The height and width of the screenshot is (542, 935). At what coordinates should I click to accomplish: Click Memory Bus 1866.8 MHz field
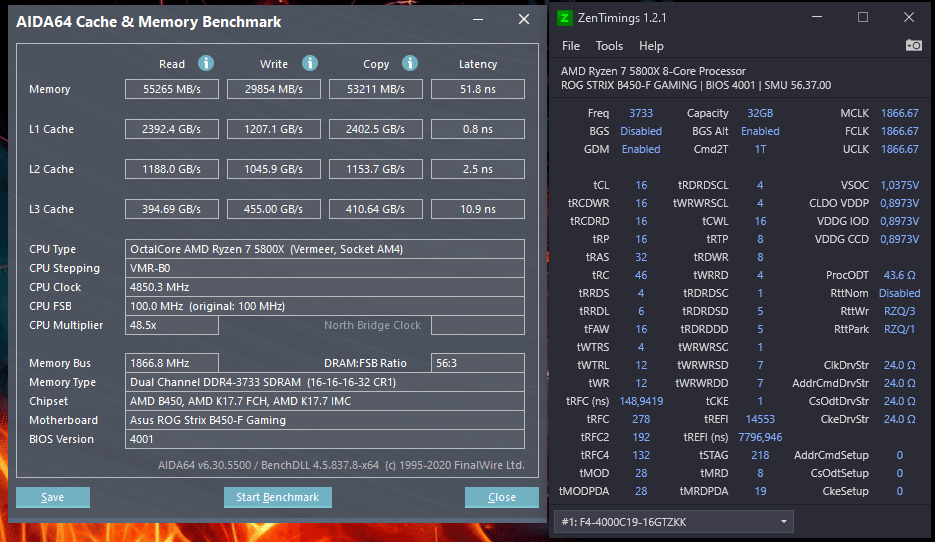pyautogui.click(x=172, y=363)
